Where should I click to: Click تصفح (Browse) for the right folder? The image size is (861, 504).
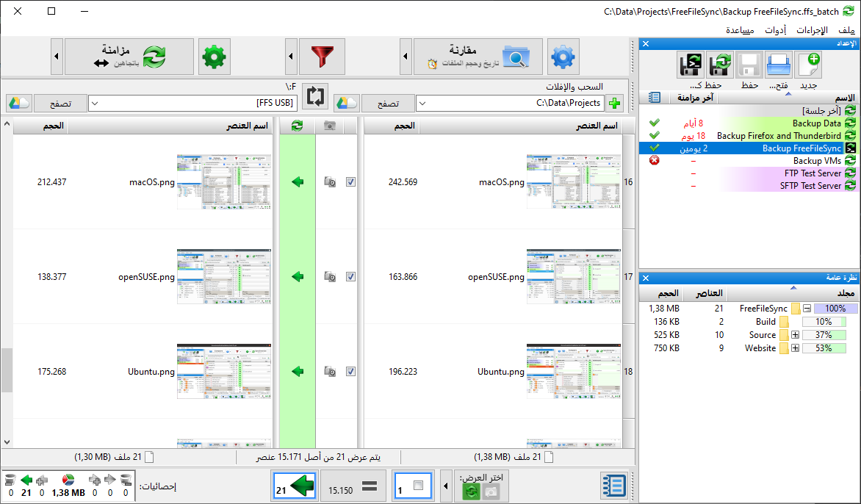click(x=60, y=103)
